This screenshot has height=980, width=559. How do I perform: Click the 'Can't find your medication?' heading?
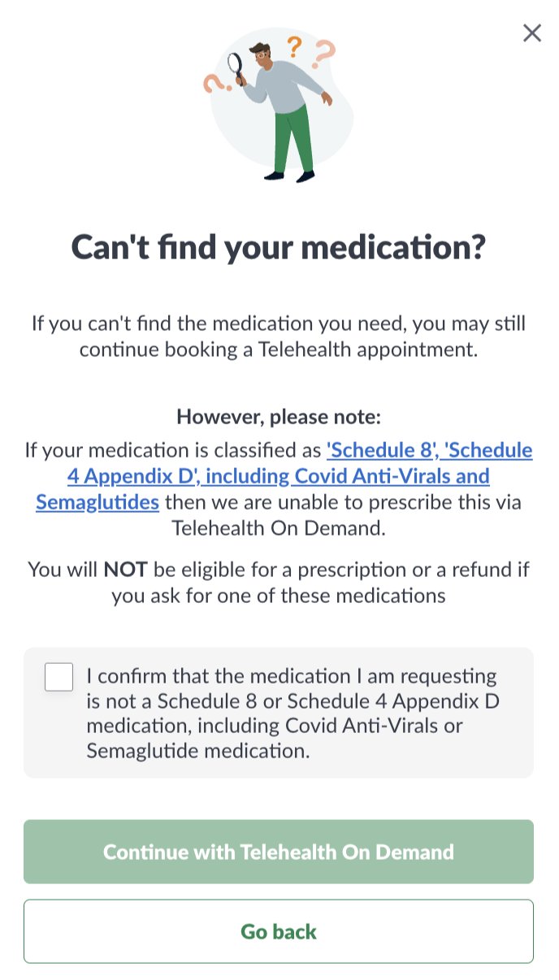pyautogui.click(x=279, y=246)
